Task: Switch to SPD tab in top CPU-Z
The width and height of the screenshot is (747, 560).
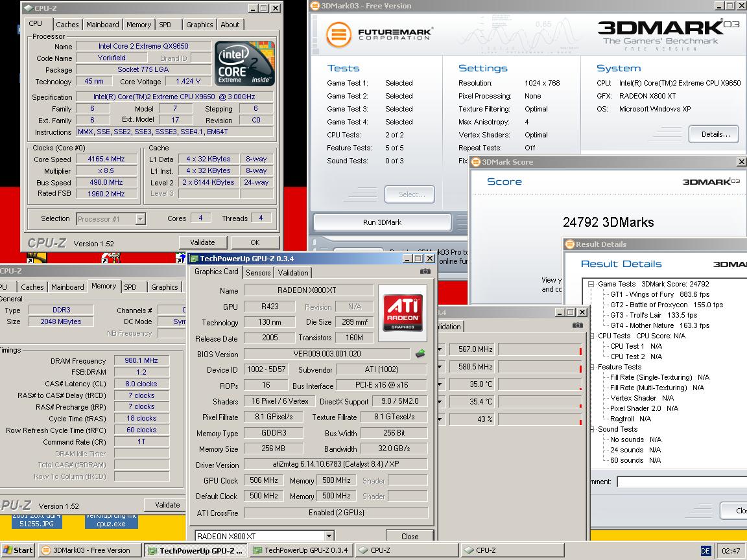Action: [165, 24]
